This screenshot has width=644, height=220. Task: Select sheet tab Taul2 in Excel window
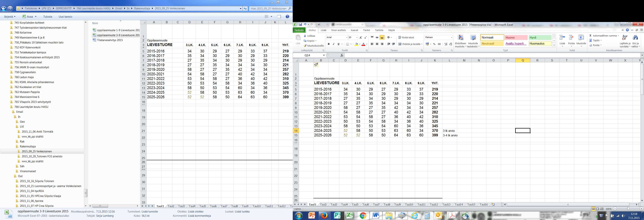click(x=323, y=204)
